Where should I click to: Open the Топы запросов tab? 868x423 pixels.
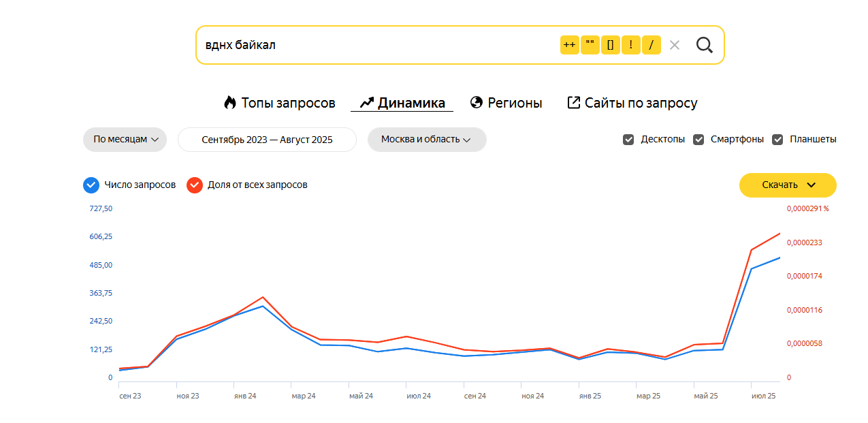(x=279, y=103)
